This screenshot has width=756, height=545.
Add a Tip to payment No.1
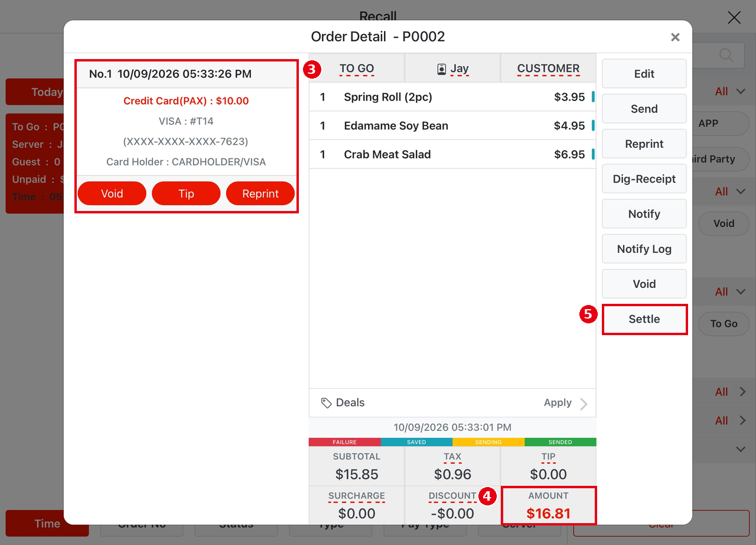click(186, 193)
